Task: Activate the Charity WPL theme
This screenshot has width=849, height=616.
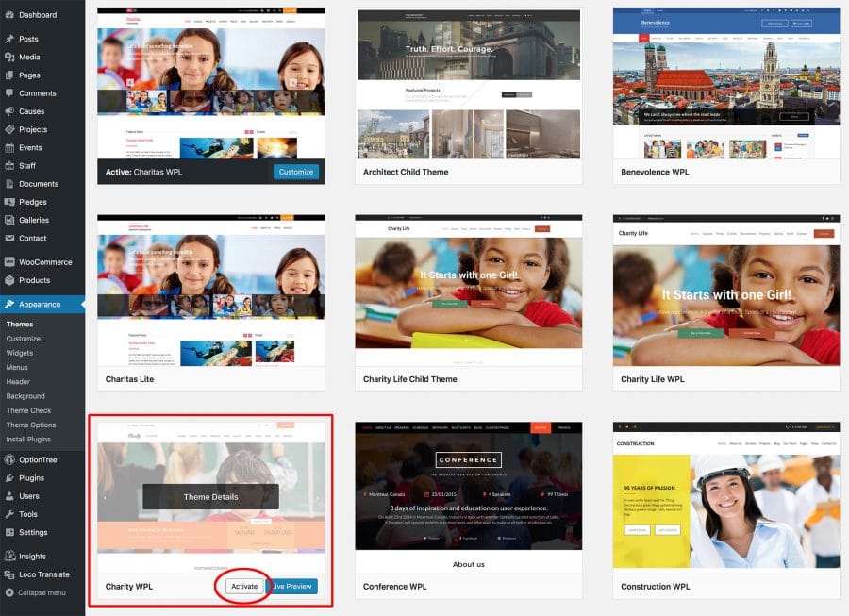Action: 244,587
